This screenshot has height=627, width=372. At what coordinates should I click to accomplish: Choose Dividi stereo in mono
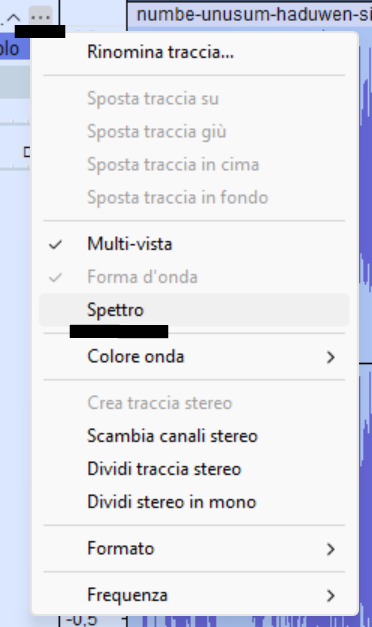[x=194, y=502]
